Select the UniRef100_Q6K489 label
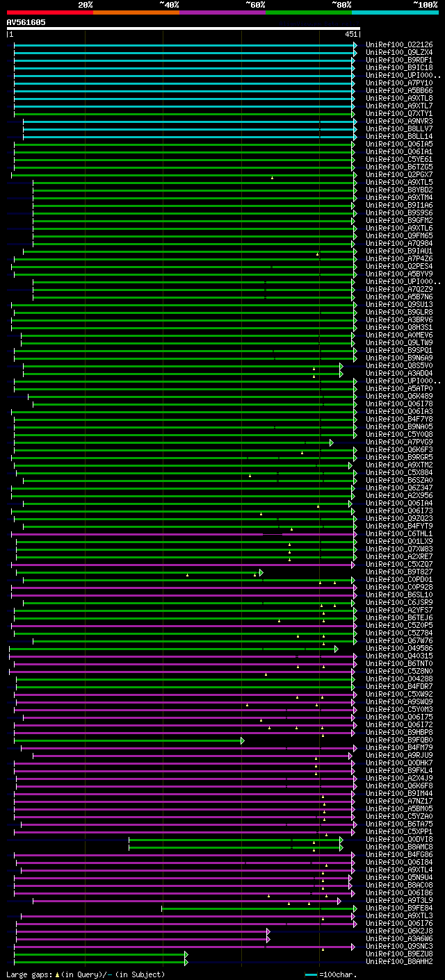 [399, 396]
